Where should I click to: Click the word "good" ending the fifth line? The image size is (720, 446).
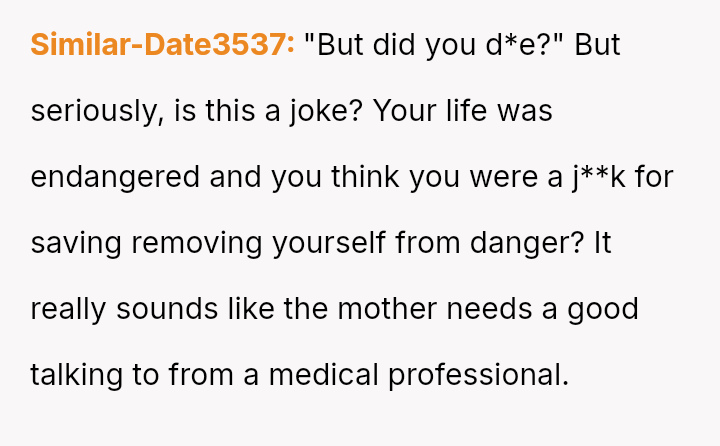[x=602, y=309]
